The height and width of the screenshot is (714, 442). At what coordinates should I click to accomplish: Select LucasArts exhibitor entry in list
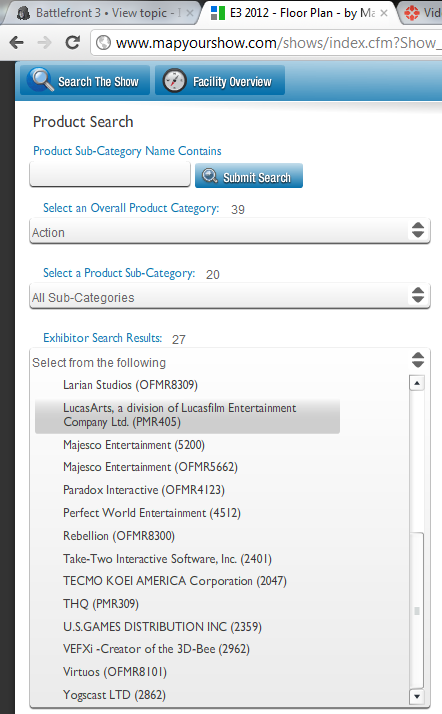(187, 415)
